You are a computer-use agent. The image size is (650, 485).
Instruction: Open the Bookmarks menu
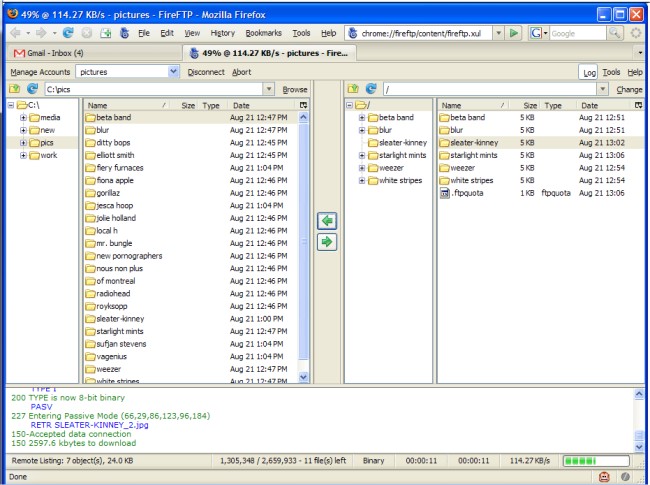[x=263, y=33]
